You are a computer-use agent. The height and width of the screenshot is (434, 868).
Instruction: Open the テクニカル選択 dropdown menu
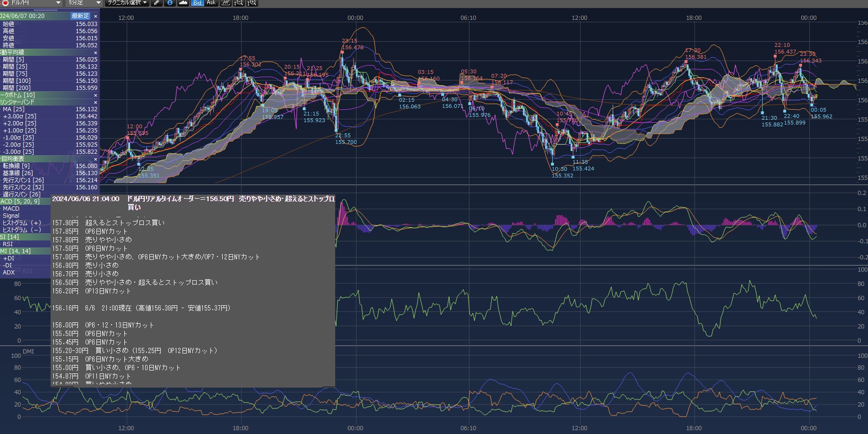point(127,3)
